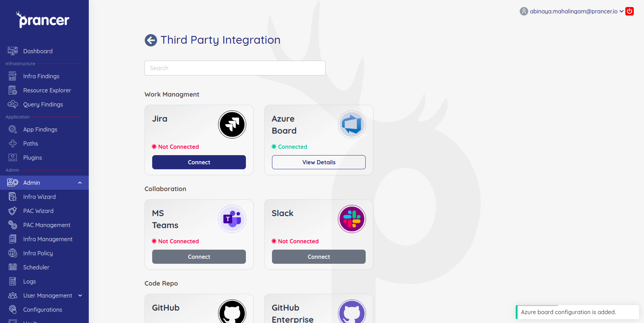The width and height of the screenshot is (644, 323).
Task: Focus the integration Search field
Action: click(x=235, y=68)
